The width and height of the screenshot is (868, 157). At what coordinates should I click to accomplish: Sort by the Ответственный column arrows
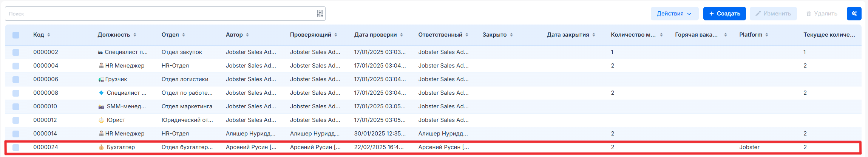pos(467,35)
